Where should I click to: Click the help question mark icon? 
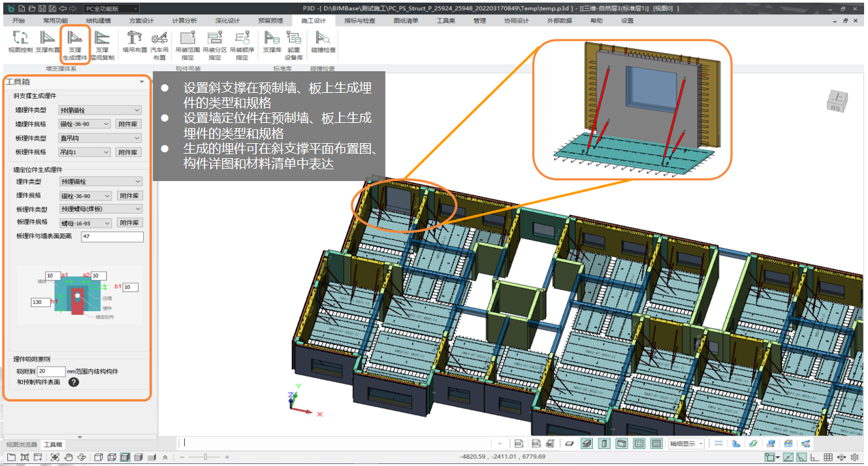[74, 382]
